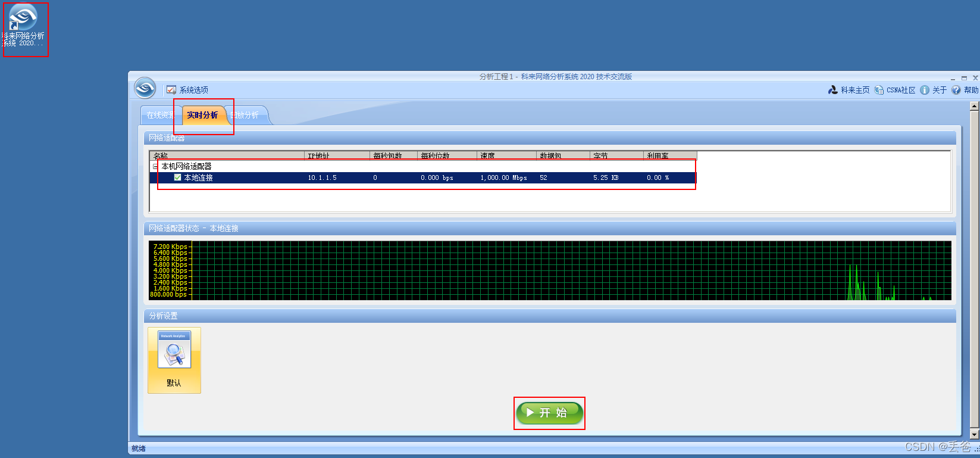The height and width of the screenshot is (458, 980).
Task: Collapse the 本机网络适配器 tree node
Action: [155, 167]
